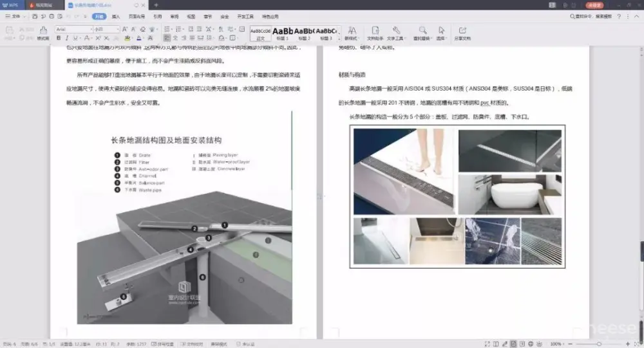Apply subscript formatting

coord(107,38)
